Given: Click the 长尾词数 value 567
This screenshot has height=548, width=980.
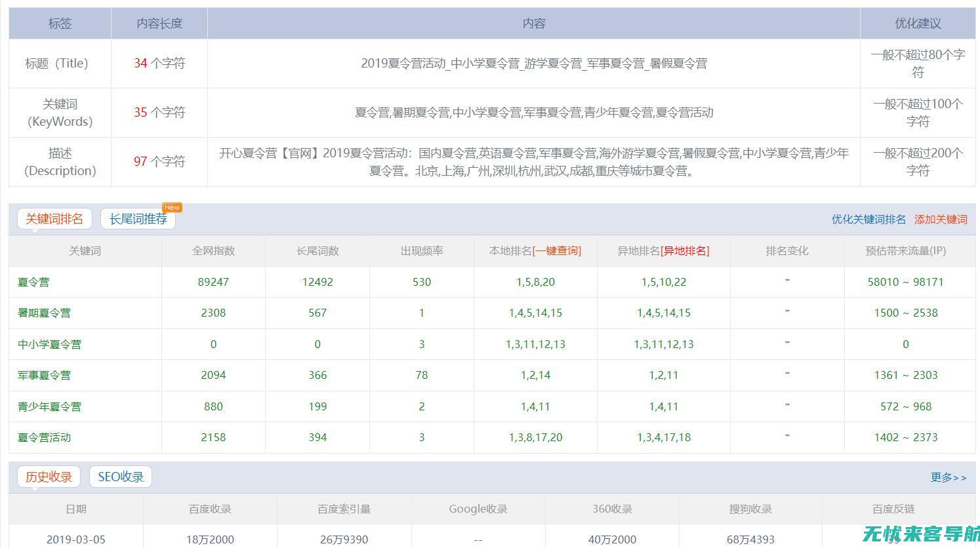Looking at the screenshot, I should (x=317, y=313).
